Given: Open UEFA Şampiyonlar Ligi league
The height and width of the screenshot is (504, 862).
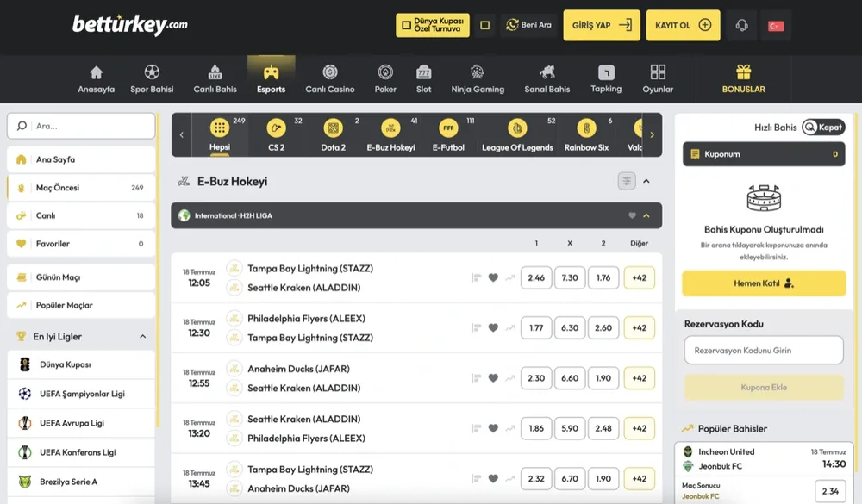Looking at the screenshot, I should pyautogui.click(x=81, y=394).
